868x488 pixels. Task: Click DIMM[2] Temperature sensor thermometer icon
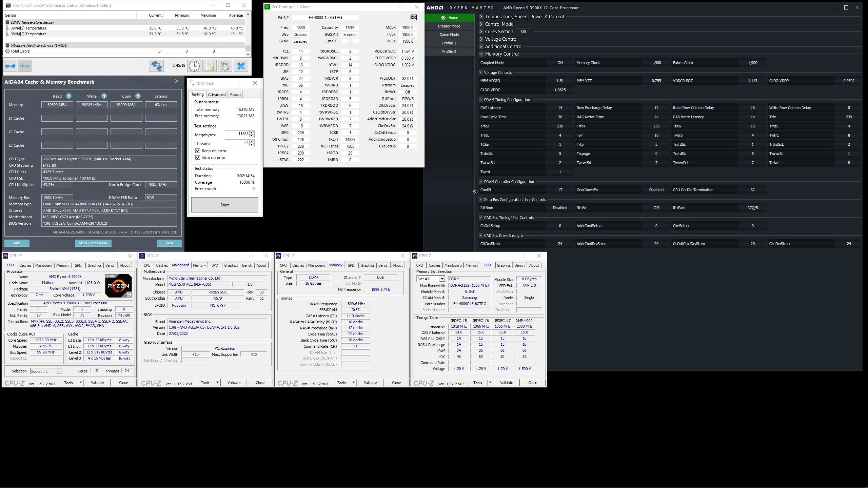[7, 28]
